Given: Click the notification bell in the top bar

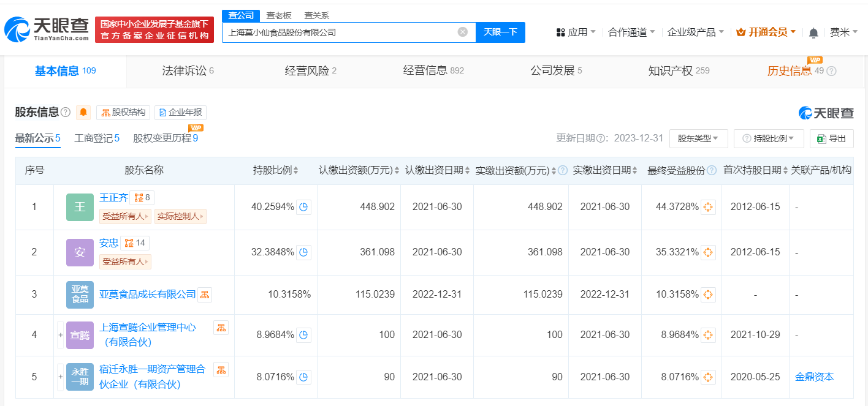Looking at the screenshot, I should pos(813,31).
